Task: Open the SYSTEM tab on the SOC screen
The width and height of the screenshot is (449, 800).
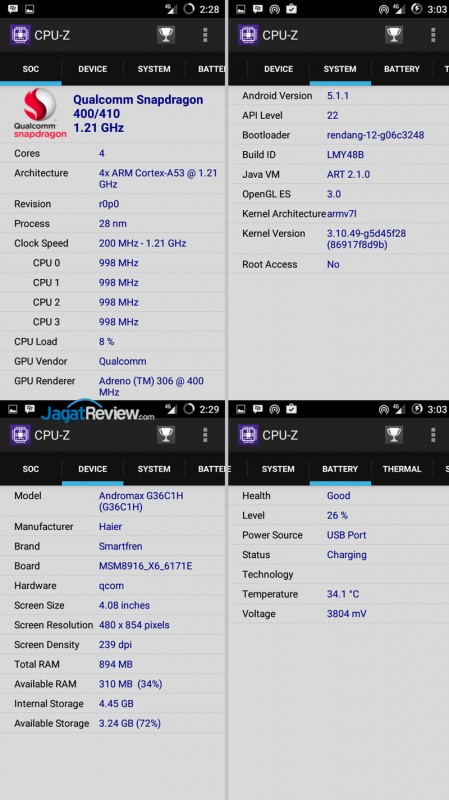Action: (154, 69)
